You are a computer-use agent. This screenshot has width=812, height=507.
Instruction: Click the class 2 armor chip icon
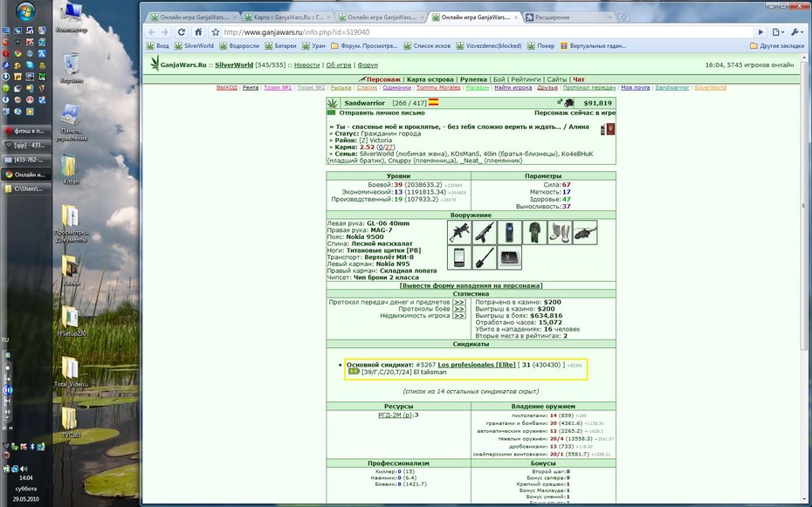pos(510,257)
